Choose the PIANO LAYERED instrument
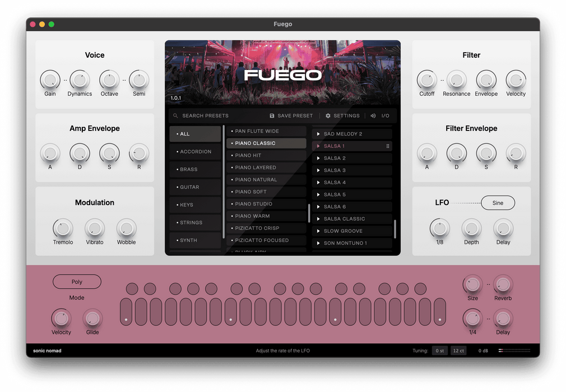Viewport: 566px width, 392px height. point(266,167)
